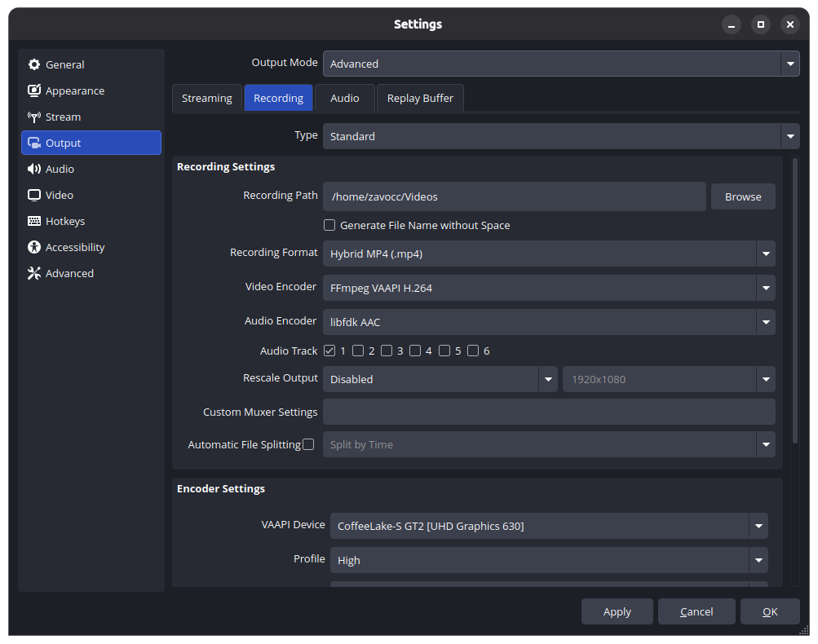The width and height of the screenshot is (818, 644).
Task: Uncheck audio track 1
Action: point(329,351)
